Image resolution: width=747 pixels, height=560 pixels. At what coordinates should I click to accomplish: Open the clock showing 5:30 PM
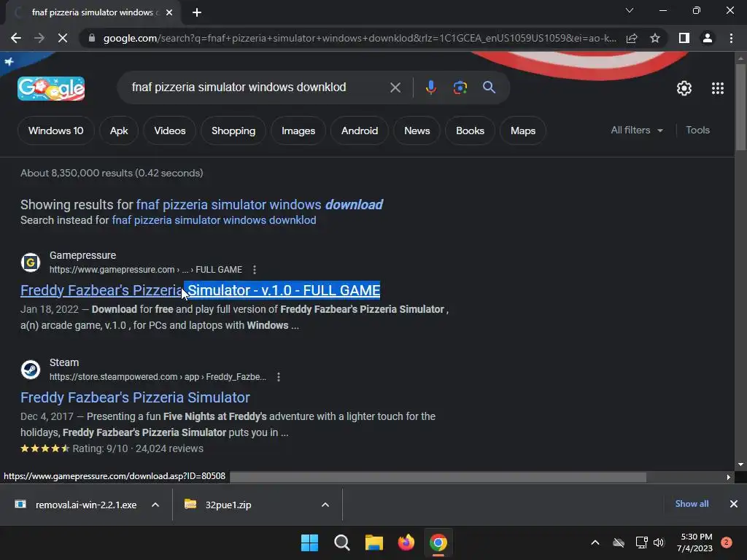pos(695,542)
